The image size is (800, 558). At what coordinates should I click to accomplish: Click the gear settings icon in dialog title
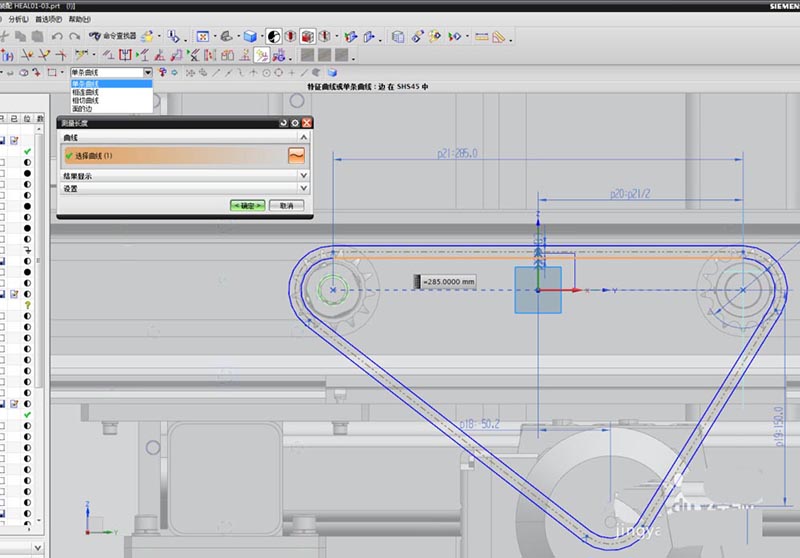click(x=295, y=122)
